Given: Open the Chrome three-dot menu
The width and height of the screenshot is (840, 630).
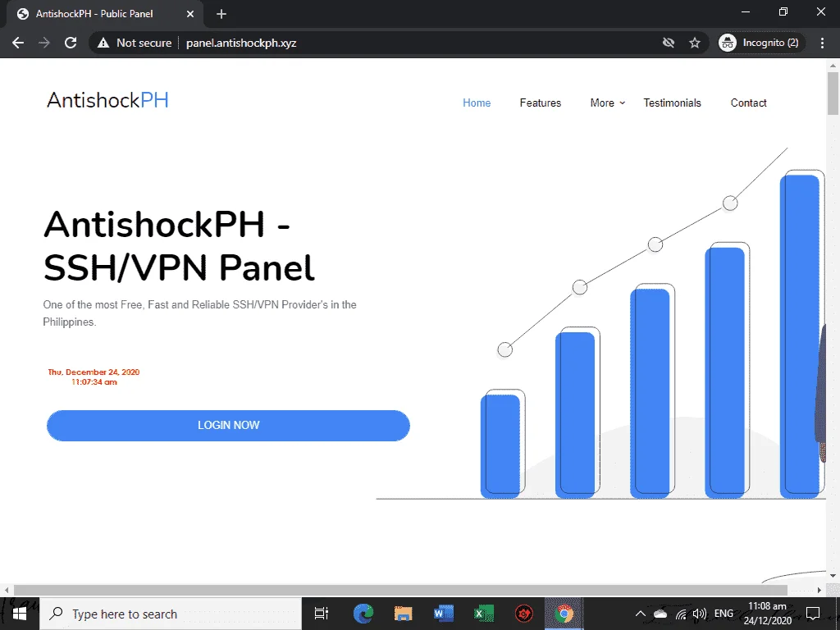Looking at the screenshot, I should tap(822, 43).
